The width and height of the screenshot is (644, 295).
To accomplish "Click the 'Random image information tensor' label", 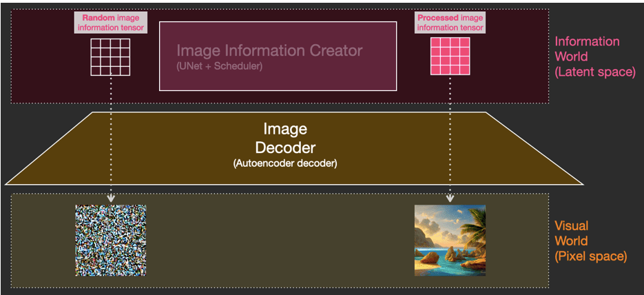I will pos(110,23).
